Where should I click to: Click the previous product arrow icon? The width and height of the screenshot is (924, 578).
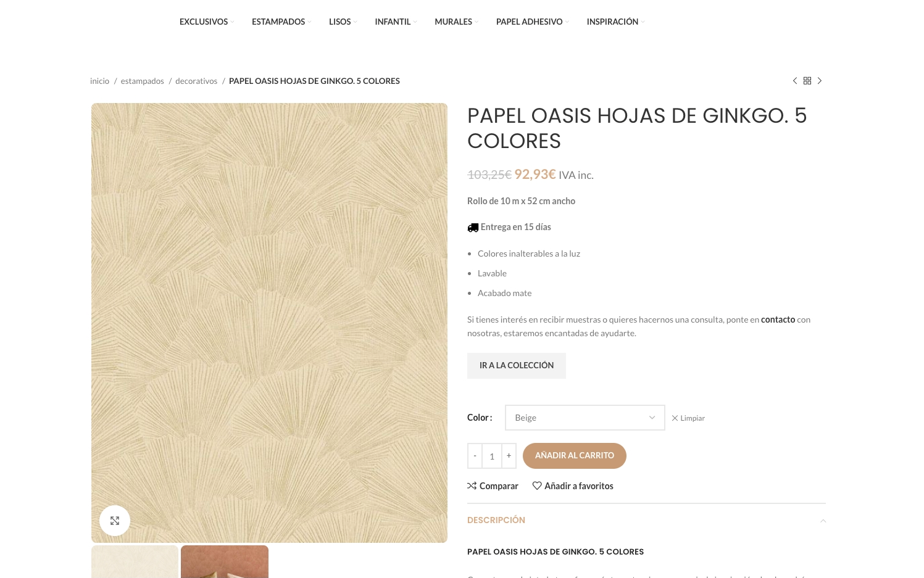tap(795, 81)
